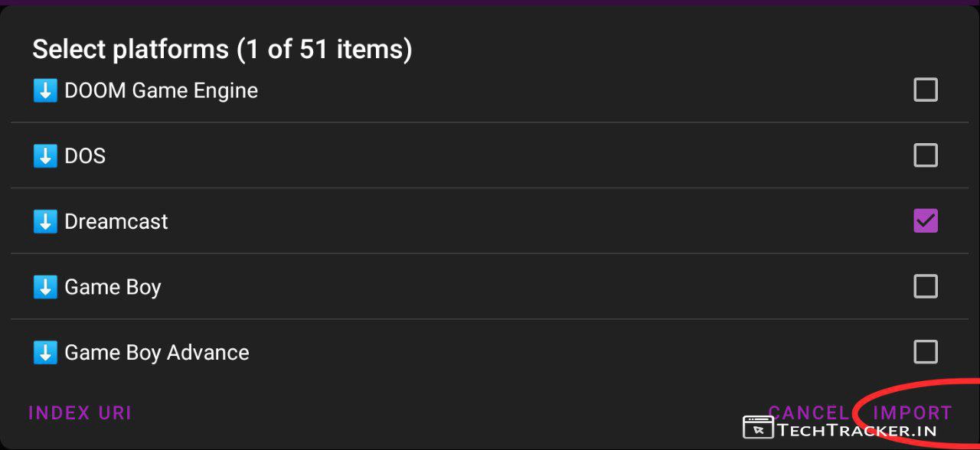Click the Select platforms dialog title
This screenshot has height=450, width=980.
(222, 50)
